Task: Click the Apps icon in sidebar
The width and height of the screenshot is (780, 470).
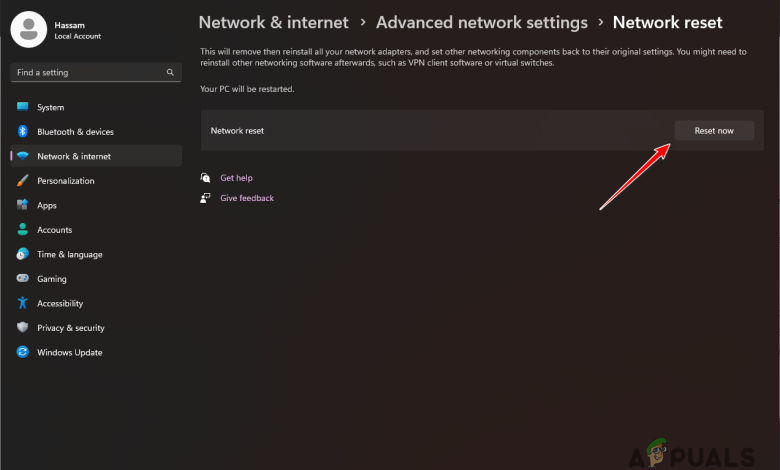Action: (x=22, y=205)
